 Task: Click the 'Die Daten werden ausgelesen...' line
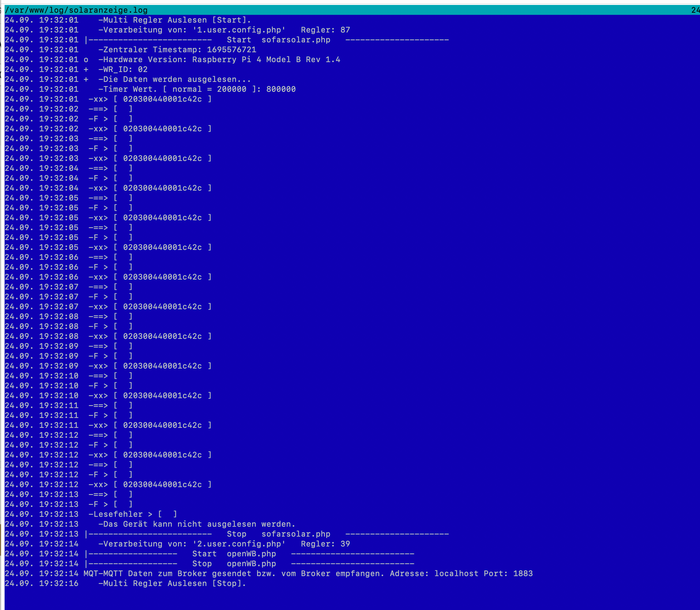[174, 79]
